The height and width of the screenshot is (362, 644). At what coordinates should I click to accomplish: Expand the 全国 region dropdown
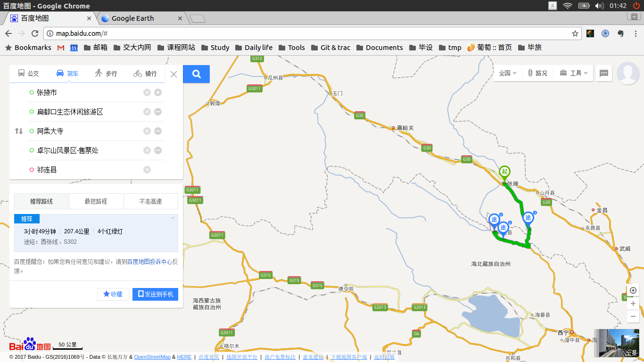click(x=508, y=73)
